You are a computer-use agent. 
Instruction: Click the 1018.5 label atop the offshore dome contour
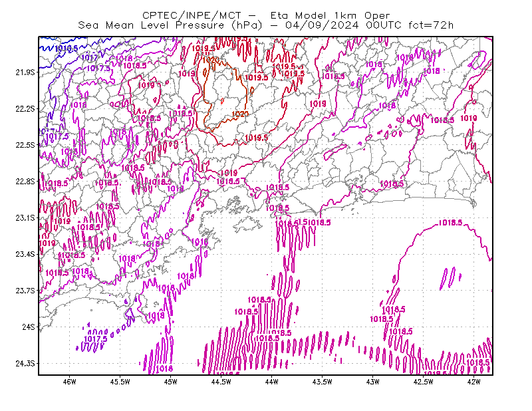[x=450, y=223]
